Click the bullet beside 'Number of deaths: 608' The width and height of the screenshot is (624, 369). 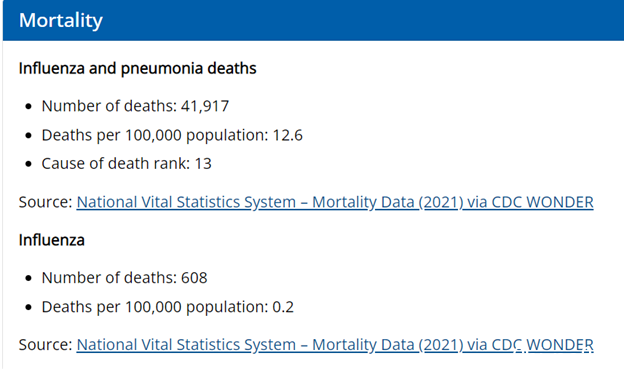pos(28,278)
